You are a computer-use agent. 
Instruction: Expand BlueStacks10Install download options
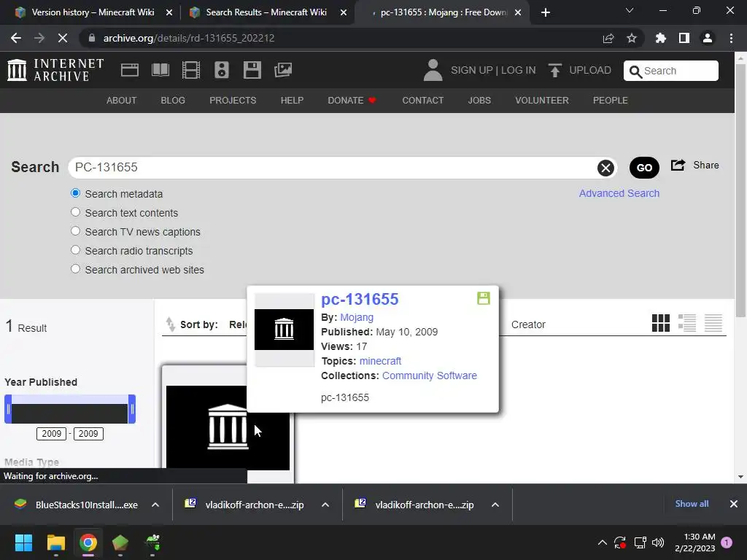155,505
